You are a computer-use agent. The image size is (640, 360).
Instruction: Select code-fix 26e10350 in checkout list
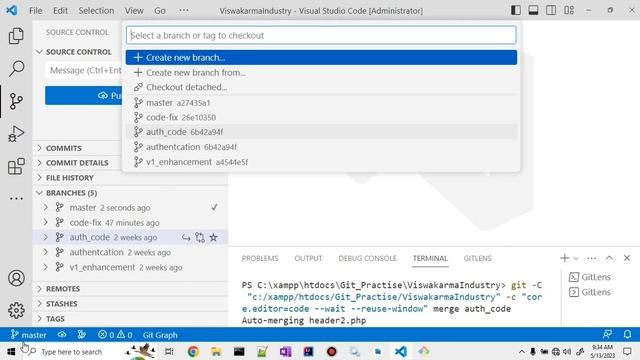pos(321,118)
